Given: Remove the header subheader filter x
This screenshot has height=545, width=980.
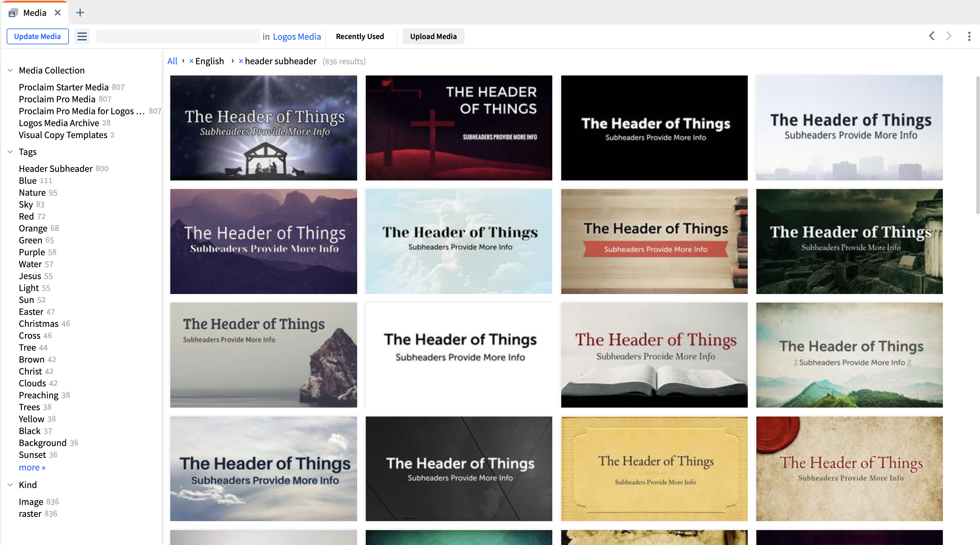Looking at the screenshot, I should pos(241,61).
